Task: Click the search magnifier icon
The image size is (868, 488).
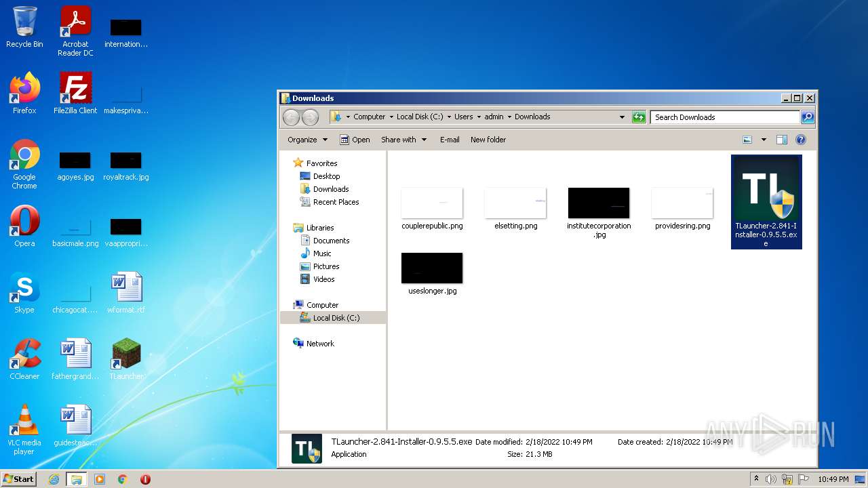Action: pyautogui.click(x=808, y=117)
